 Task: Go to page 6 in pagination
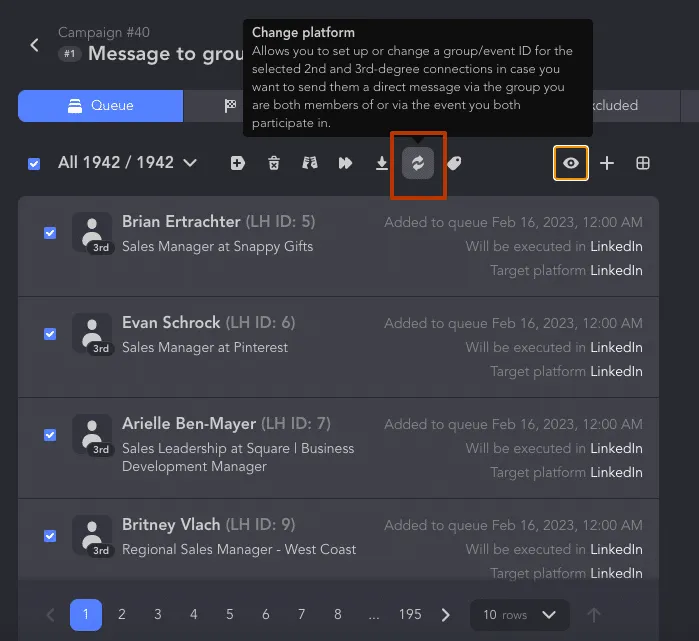pyautogui.click(x=266, y=615)
